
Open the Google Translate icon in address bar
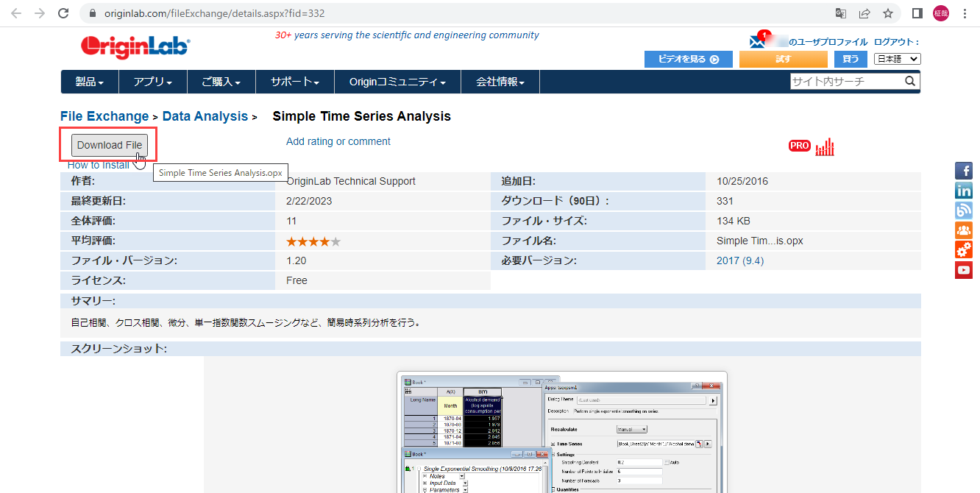pos(841,13)
